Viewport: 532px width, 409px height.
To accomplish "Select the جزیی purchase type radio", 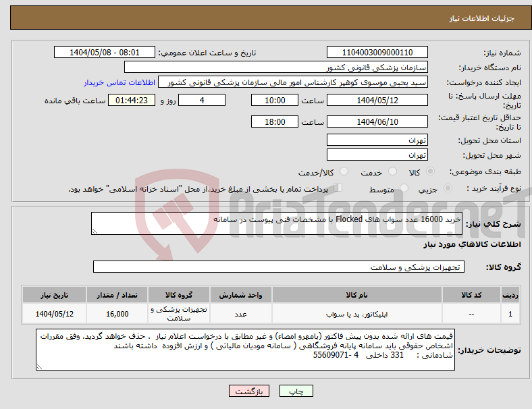I will 448,188.
